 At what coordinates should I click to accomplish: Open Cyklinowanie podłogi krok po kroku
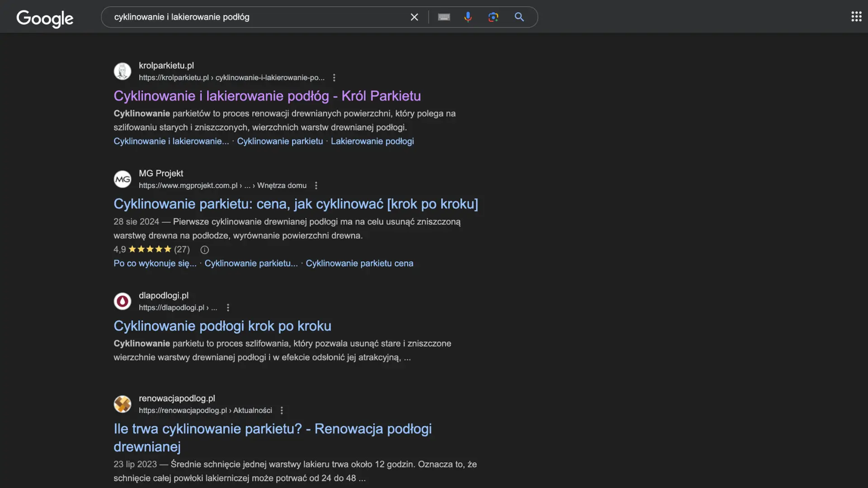click(222, 326)
